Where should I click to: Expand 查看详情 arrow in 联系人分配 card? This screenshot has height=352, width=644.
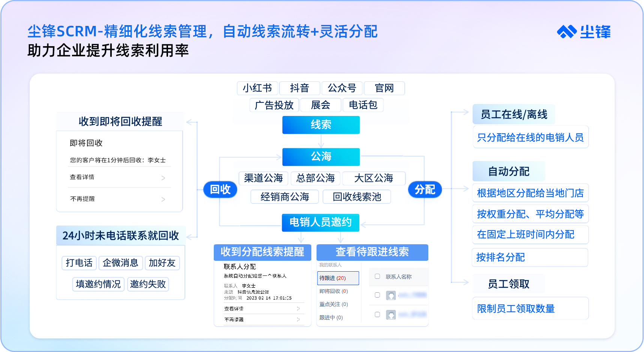point(298,308)
